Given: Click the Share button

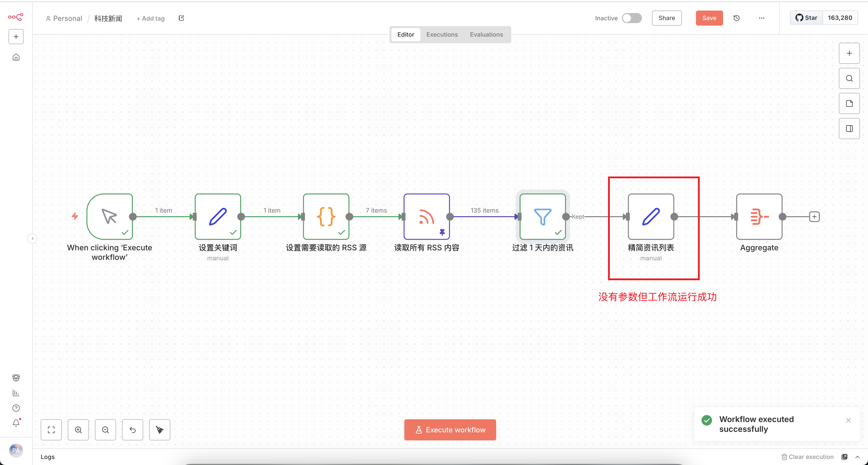Looking at the screenshot, I should [667, 18].
